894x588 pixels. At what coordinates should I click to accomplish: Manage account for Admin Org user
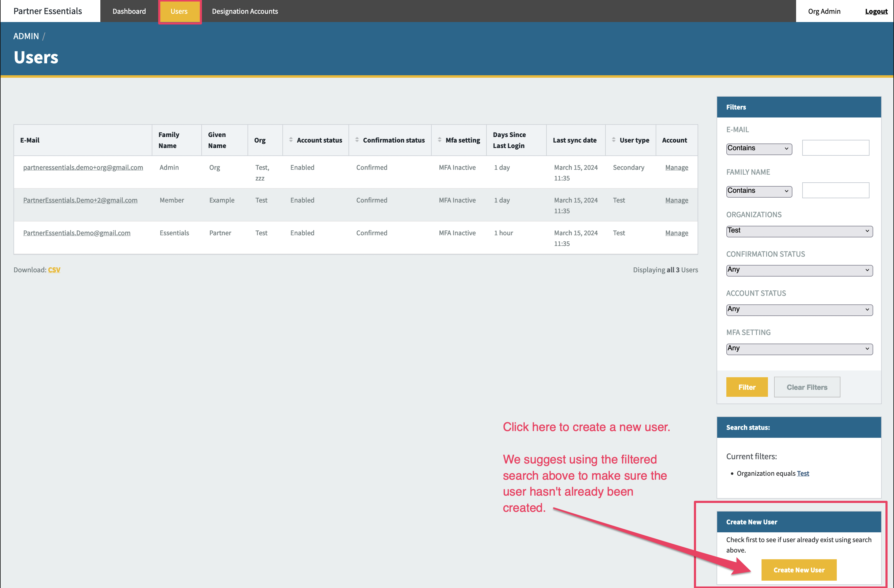click(x=676, y=168)
